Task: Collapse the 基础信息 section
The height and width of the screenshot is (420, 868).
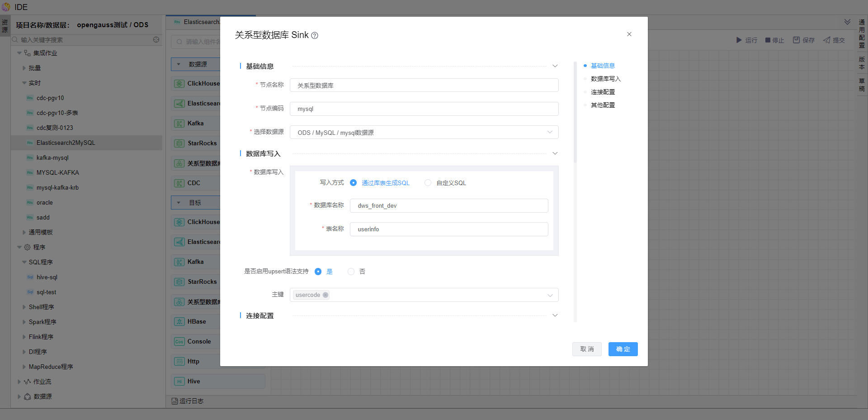Action: click(x=555, y=66)
